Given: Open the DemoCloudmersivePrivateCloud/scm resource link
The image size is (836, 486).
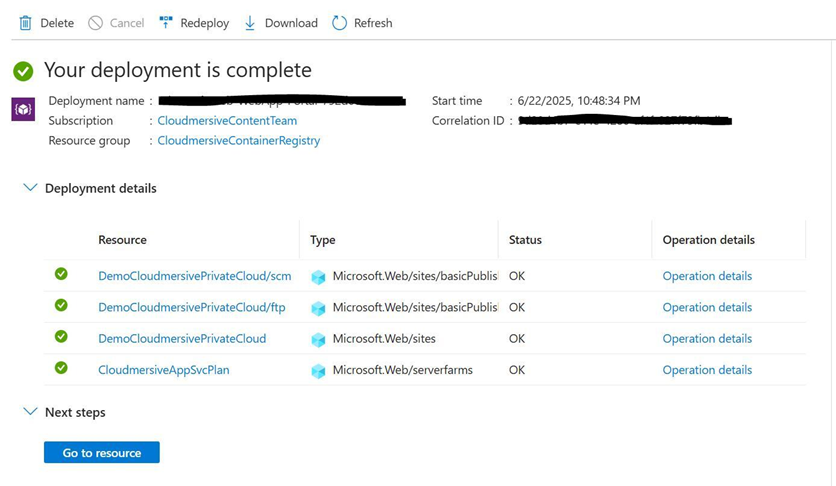Looking at the screenshot, I should point(195,276).
